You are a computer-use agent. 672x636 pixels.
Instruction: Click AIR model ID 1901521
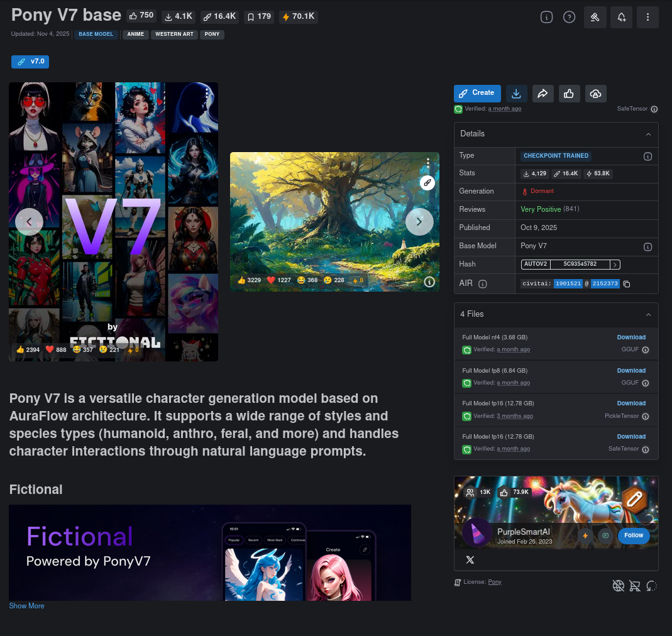[568, 283]
